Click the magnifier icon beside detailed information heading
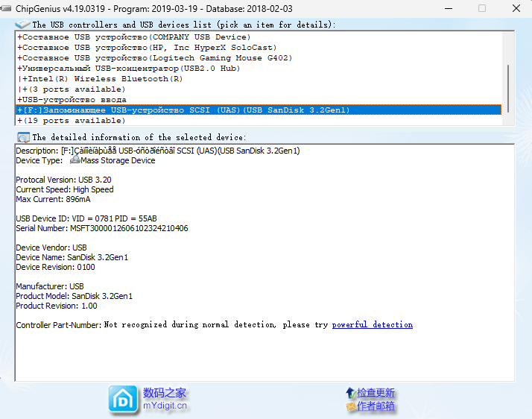 (23, 137)
